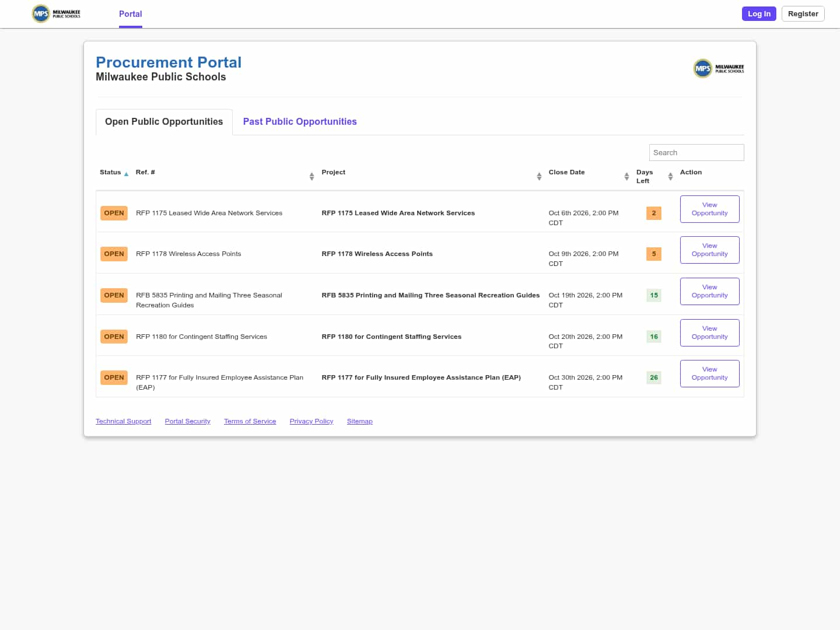Open the Privacy Policy link

(x=311, y=421)
